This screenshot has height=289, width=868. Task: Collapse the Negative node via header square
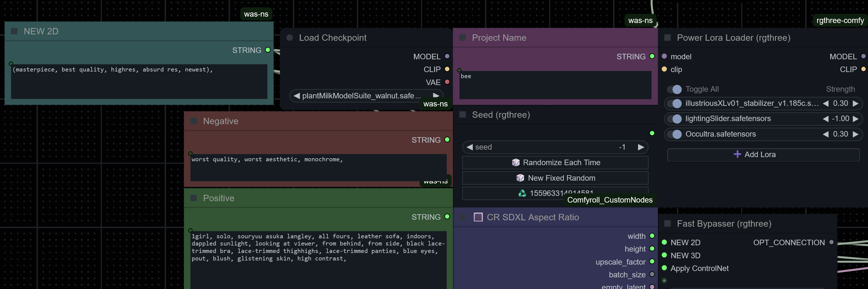193,121
